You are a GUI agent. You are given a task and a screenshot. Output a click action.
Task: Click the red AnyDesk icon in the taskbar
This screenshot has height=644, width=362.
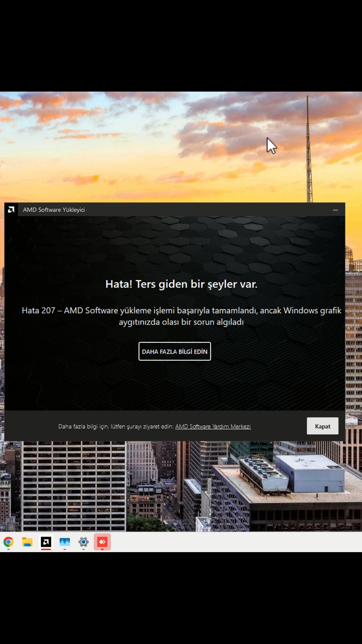102,542
